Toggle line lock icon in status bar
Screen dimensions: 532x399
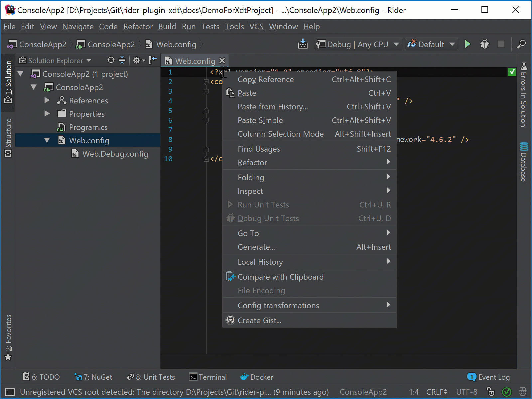pos(491,392)
